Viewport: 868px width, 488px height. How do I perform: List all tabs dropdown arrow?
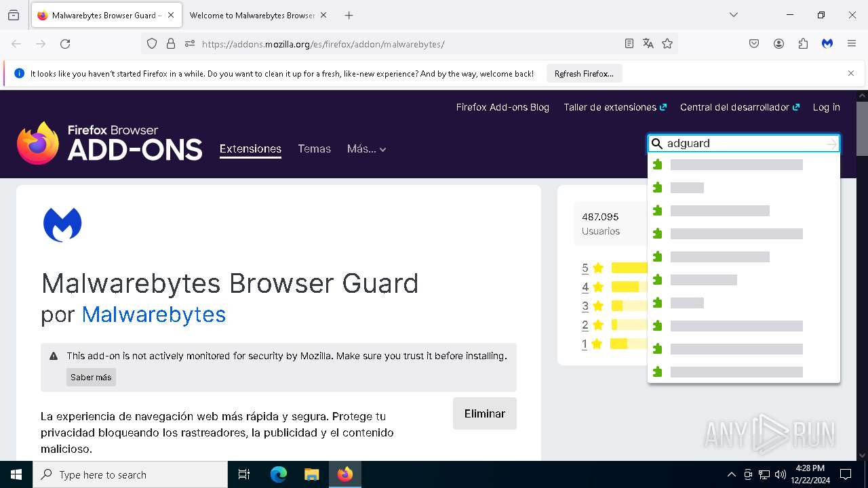click(x=734, y=15)
